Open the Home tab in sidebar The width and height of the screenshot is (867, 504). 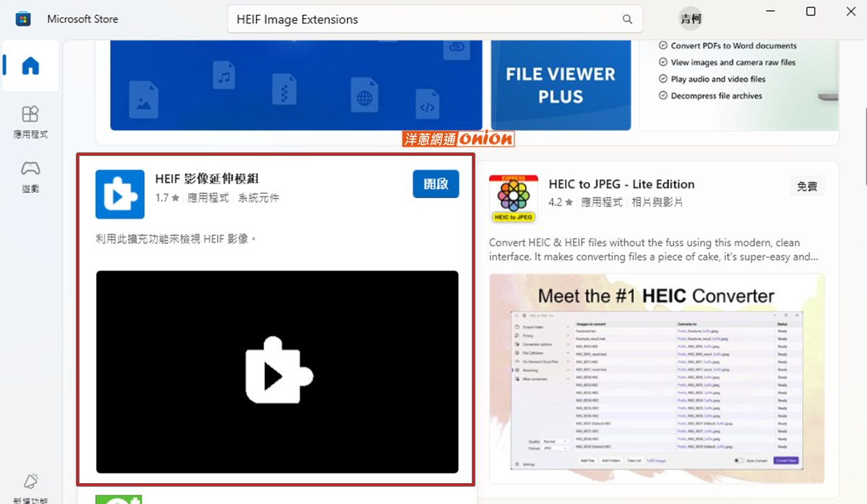point(30,66)
